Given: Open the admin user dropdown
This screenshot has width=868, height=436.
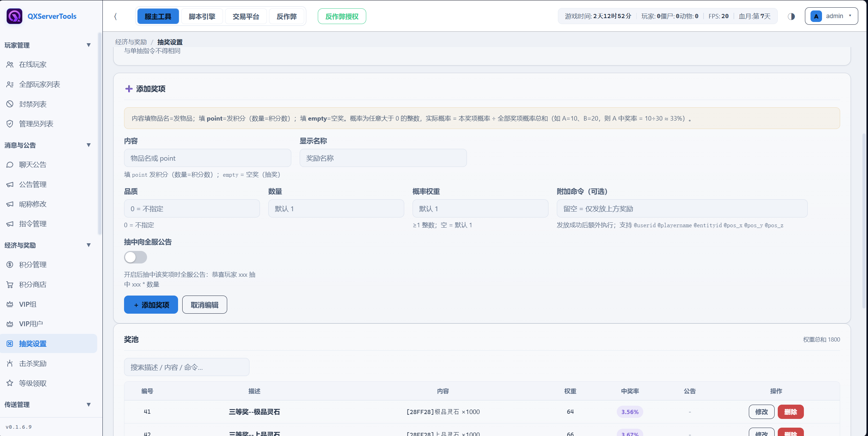Looking at the screenshot, I should point(831,16).
